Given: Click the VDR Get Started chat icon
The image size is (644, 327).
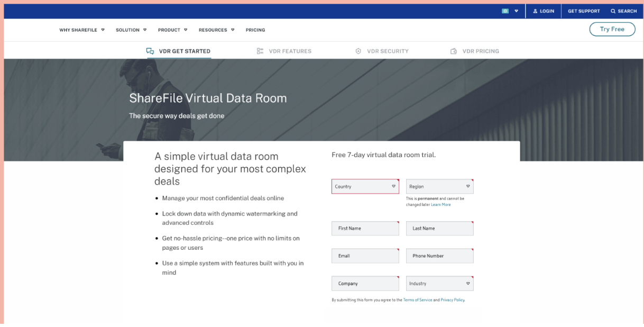Looking at the screenshot, I should pos(150,51).
